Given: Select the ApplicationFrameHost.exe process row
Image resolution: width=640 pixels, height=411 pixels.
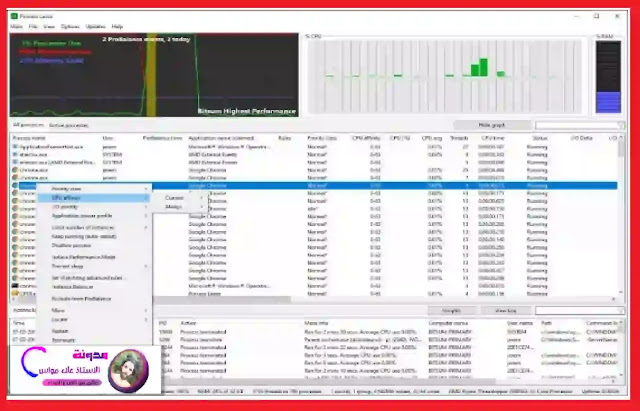Looking at the screenshot, I should [313, 147].
